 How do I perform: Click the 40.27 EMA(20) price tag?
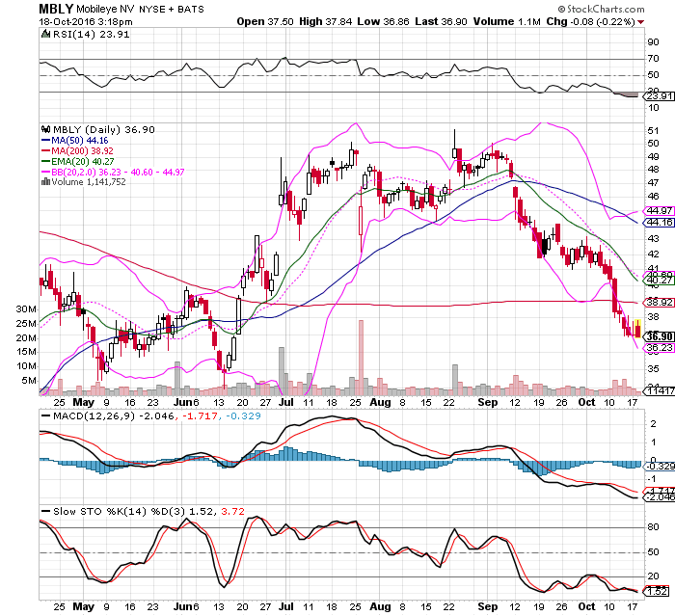(659, 281)
